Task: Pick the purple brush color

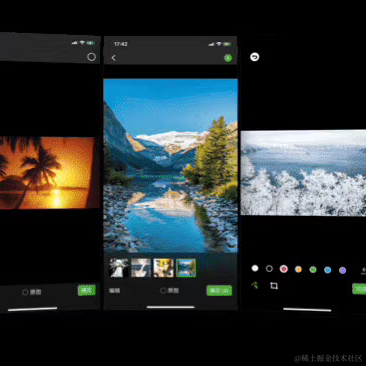Action: (342, 270)
